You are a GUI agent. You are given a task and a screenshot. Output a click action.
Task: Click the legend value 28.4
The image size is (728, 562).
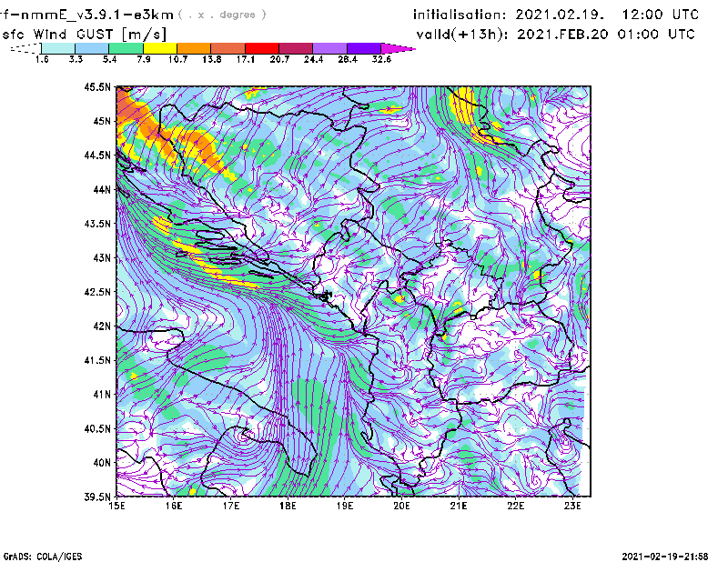pyautogui.click(x=348, y=59)
